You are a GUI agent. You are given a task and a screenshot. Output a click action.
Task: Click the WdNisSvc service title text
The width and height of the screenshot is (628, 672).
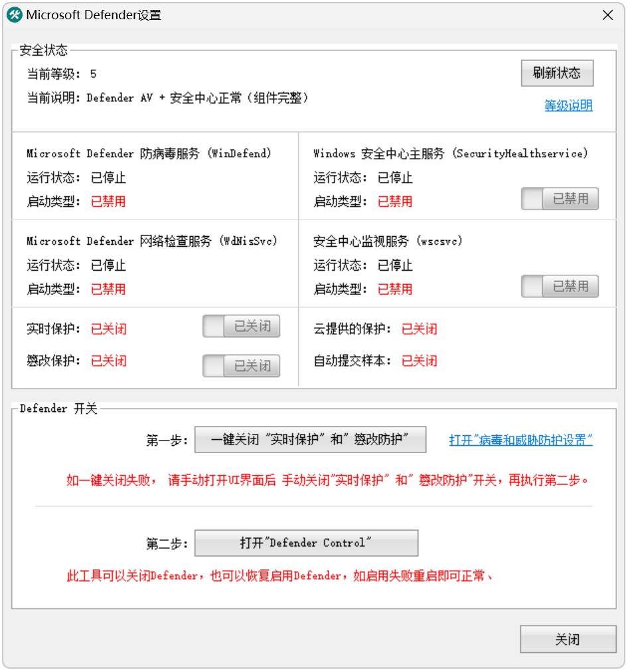point(152,241)
